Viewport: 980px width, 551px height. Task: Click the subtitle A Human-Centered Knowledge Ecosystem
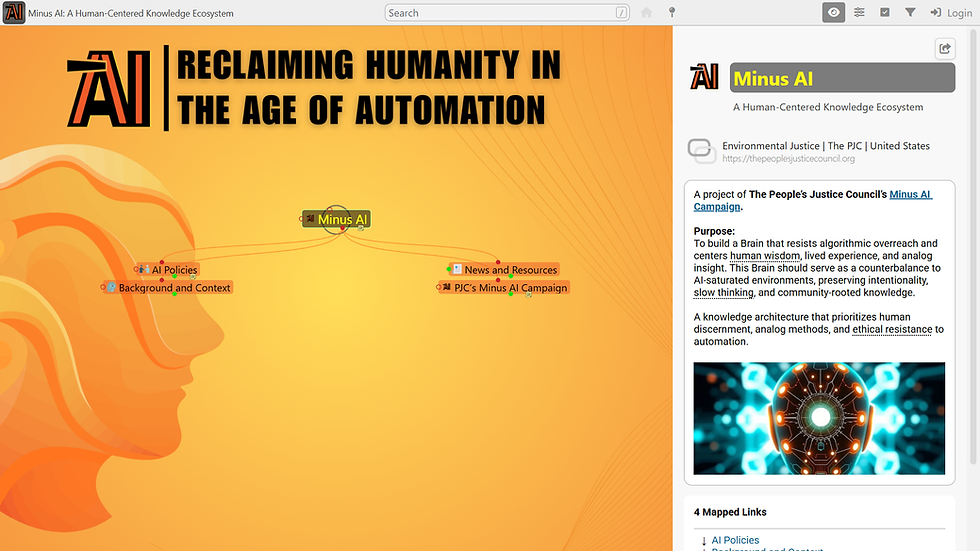click(x=828, y=107)
